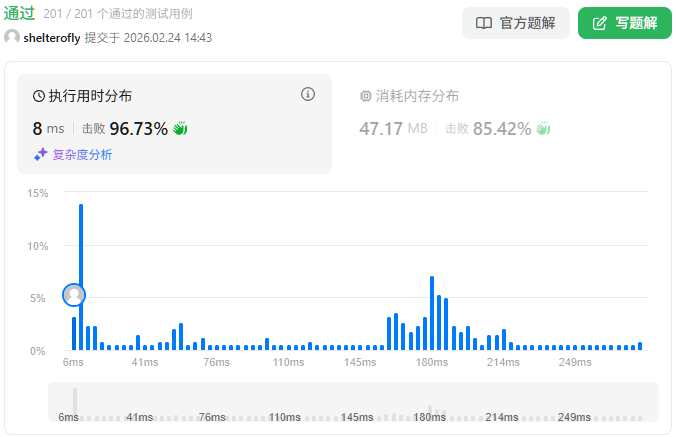This screenshot has height=437, width=676.
Task: Click the info icon in runtime card
Action: [x=308, y=94]
